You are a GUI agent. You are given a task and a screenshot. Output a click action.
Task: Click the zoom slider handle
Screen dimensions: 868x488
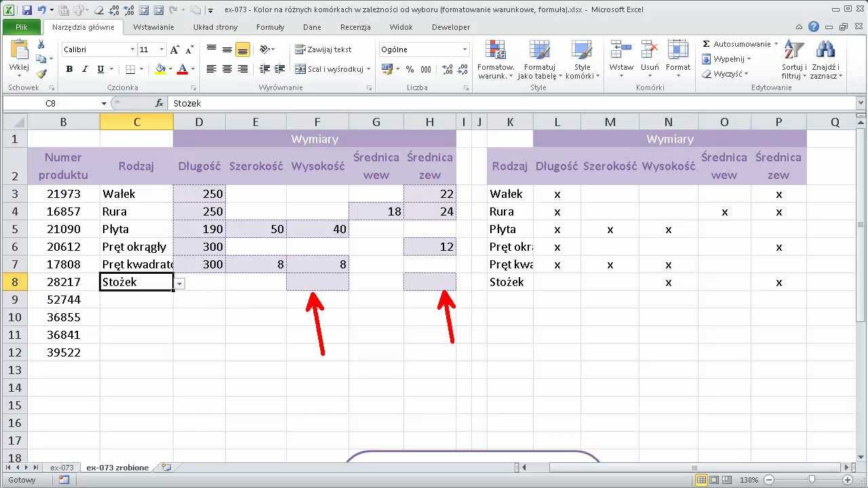pyautogui.click(x=812, y=480)
